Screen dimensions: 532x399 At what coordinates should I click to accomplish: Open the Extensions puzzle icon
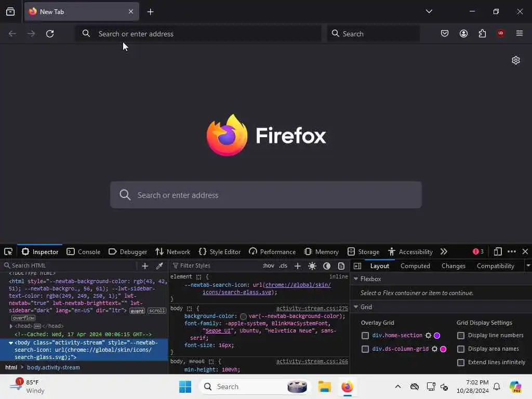point(482,33)
